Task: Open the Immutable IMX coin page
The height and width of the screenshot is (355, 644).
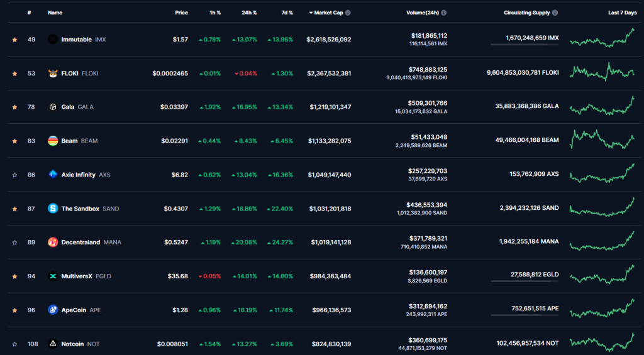Action: point(84,40)
